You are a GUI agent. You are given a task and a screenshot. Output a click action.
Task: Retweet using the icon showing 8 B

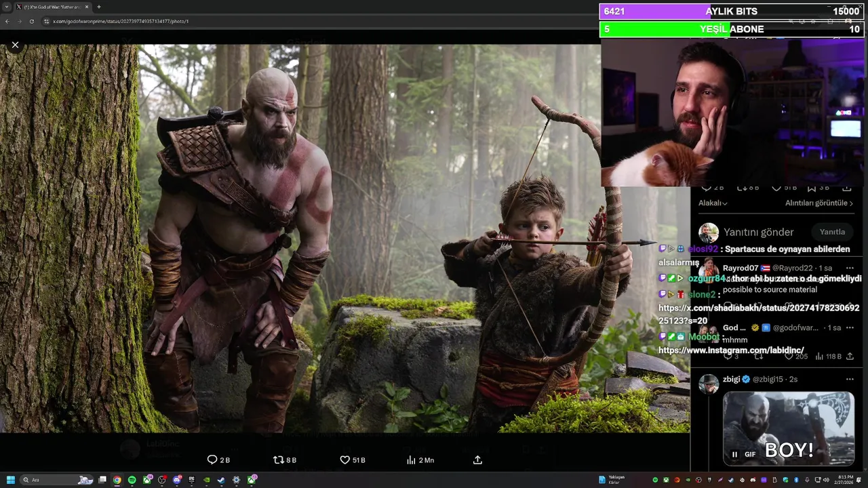pos(284,460)
